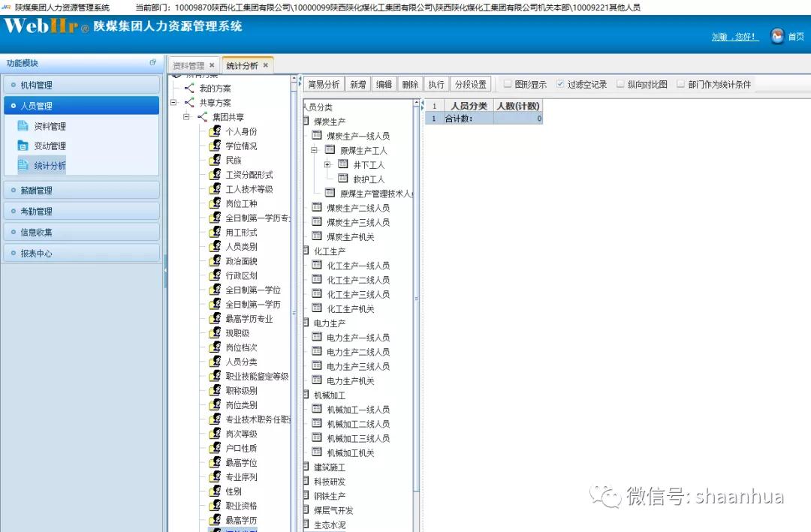Screen dimensions: 811x532
Task: Open 资料管理 via its sidebar document icon
Action: point(23,126)
